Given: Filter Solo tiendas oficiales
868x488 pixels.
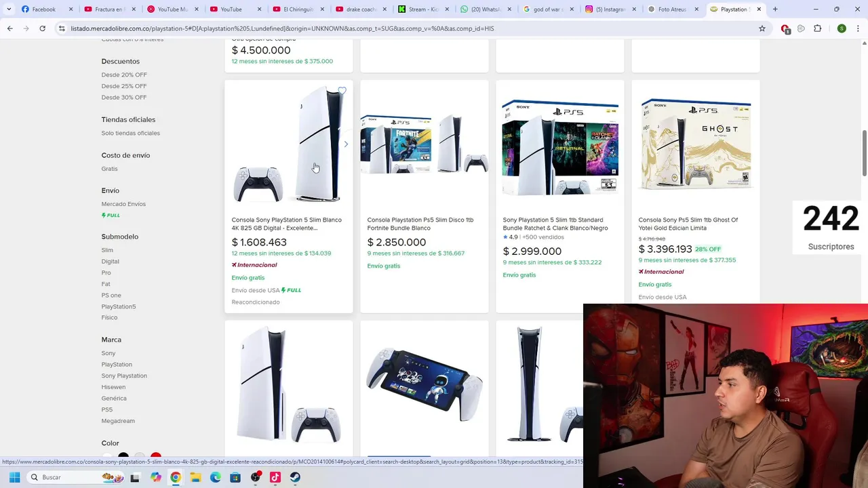Looking at the screenshot, I should pos(131,133).
